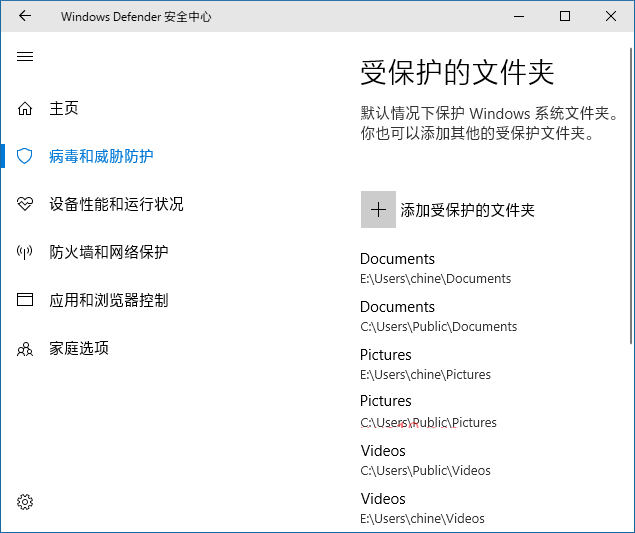The height and width of the screenshot is (533, 635).
Task: Expand the hamburger navigation menu
Action: (x=25, y=57)
